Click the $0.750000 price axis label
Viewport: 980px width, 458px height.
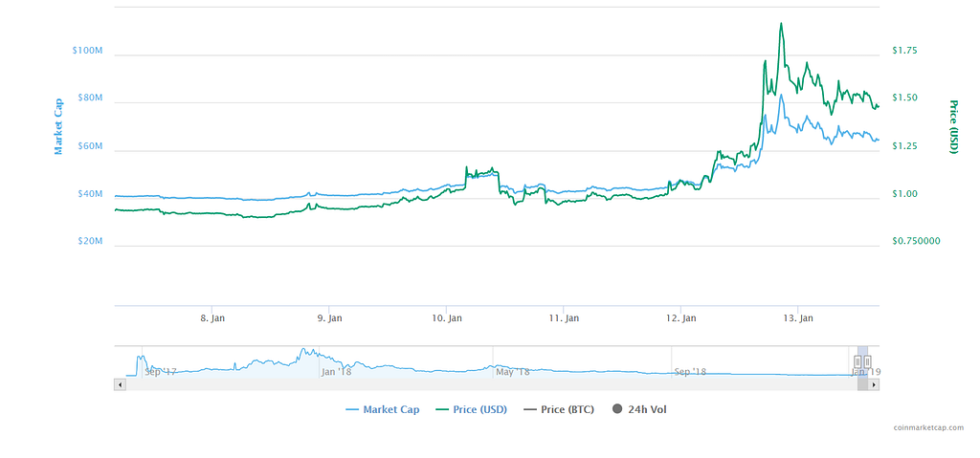[x=916, y=241]
